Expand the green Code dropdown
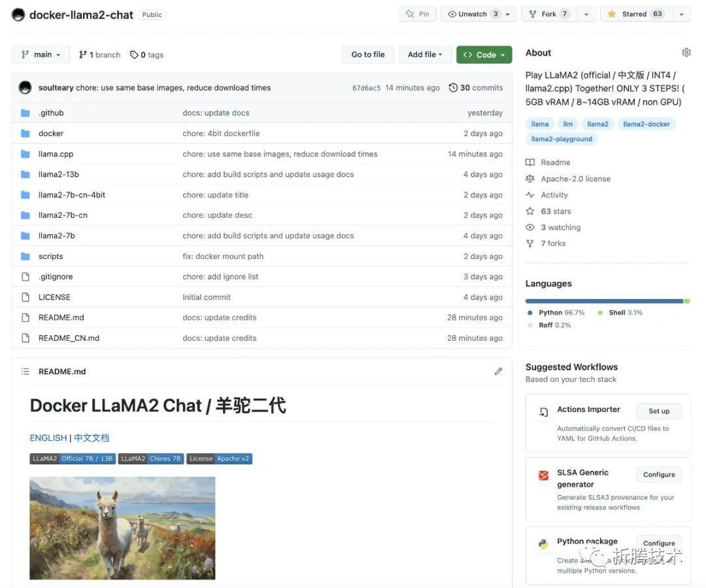 (x=484, y=54)
